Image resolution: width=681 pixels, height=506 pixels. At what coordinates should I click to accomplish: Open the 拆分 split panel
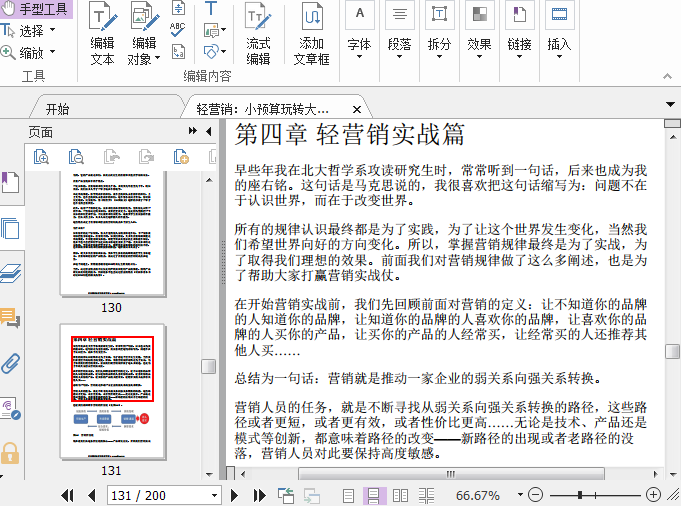click(x=439, y=31)
